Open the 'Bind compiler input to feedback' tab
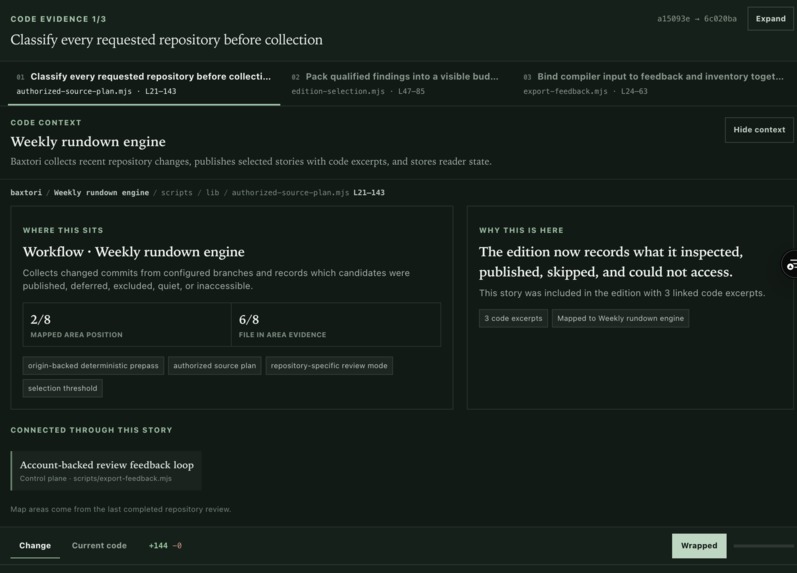This screenshot has height=573, width=797. [x=654, y=83]
